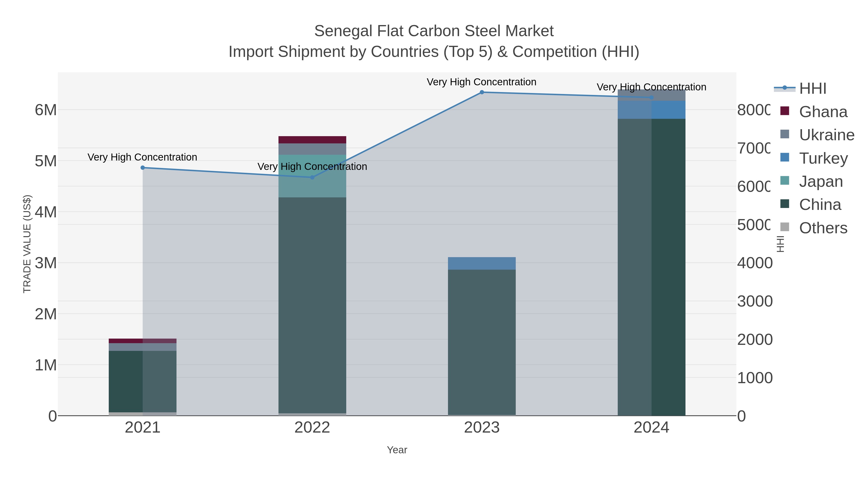This screenshot has height=488, width=868.
Task: Click Very High Concentration annotation above 2021
Action: (x=142, y=157)
